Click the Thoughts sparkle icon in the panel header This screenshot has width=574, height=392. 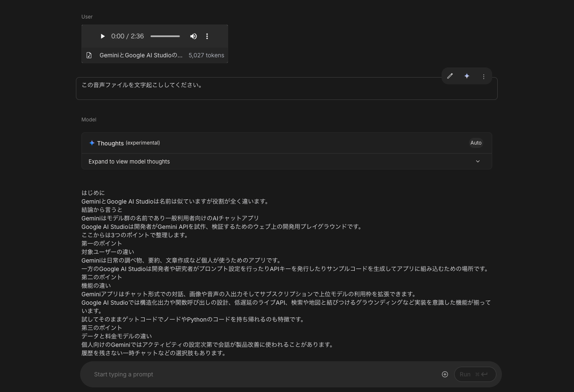(92, 143)
